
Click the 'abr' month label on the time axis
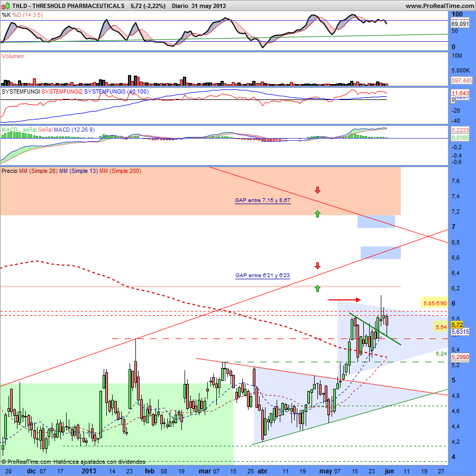point(262,471)
